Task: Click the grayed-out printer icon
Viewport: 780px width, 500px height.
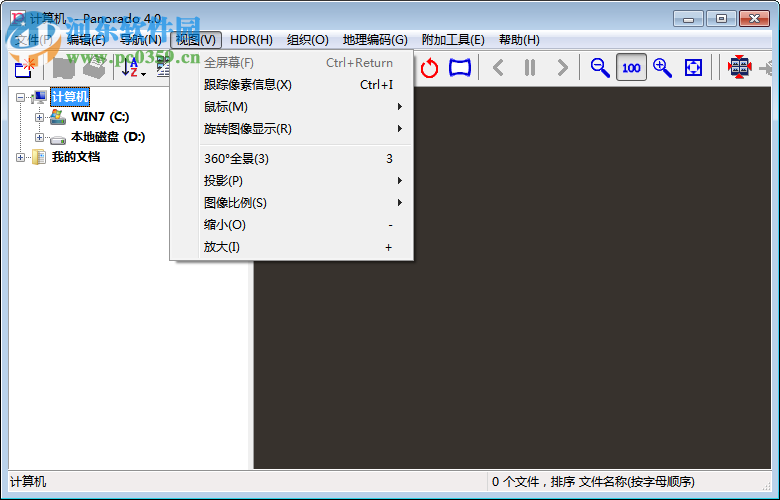Action: 94,68
